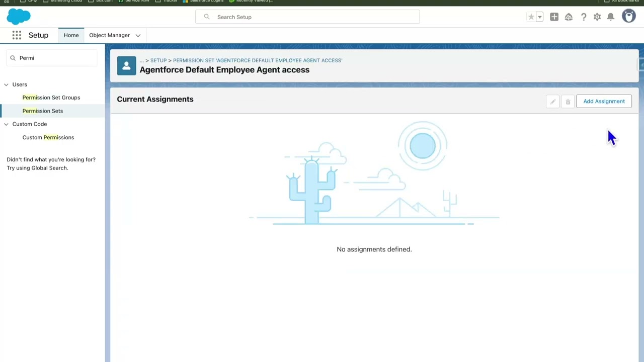
Task: Click the SETUP breadcrumb link
Action: tap(158, 60)
